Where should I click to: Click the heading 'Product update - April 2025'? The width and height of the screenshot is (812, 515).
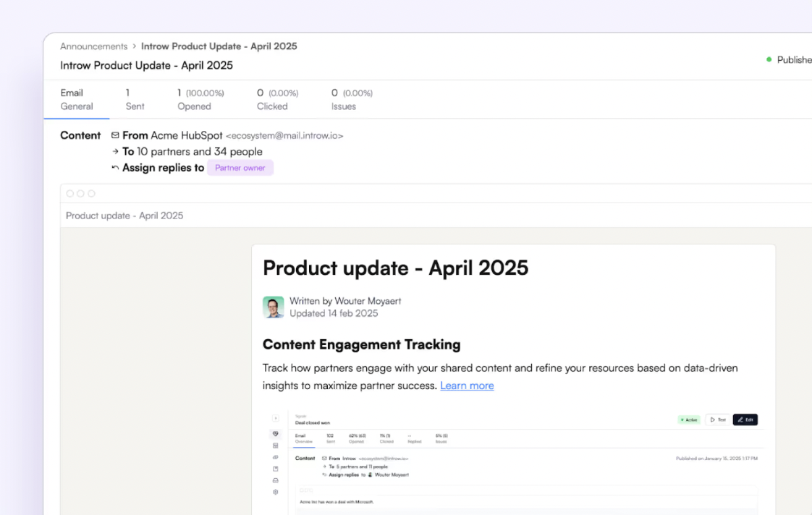click(396, 268)
